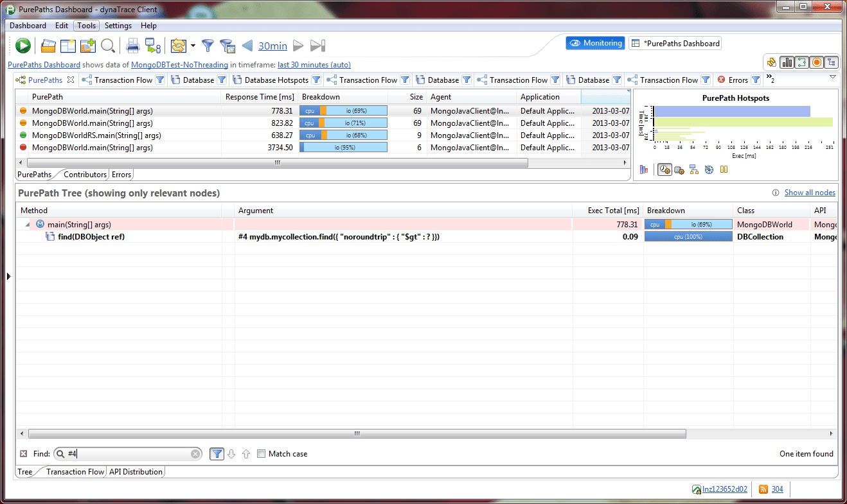
Task: Toggle the tree hierarchy view icon
Action: click(832, 62)
